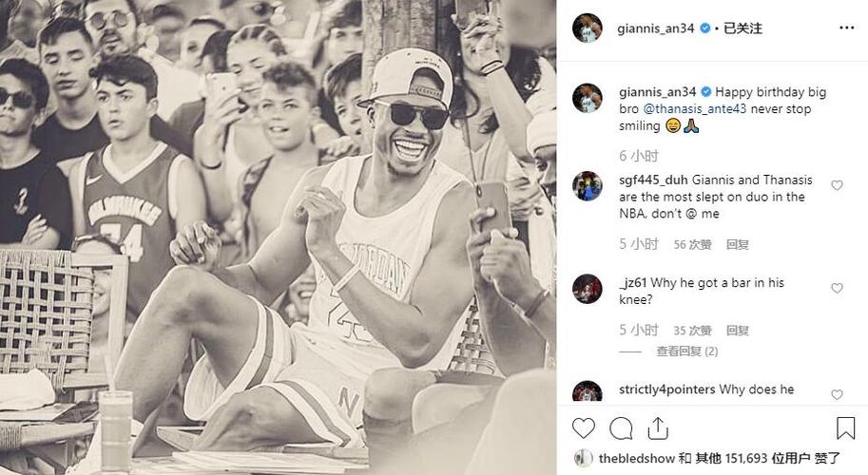Viewport: 868px width, 475px height.
Task: Reply 回复 to sgf445_duh comment
Action: 738,244
